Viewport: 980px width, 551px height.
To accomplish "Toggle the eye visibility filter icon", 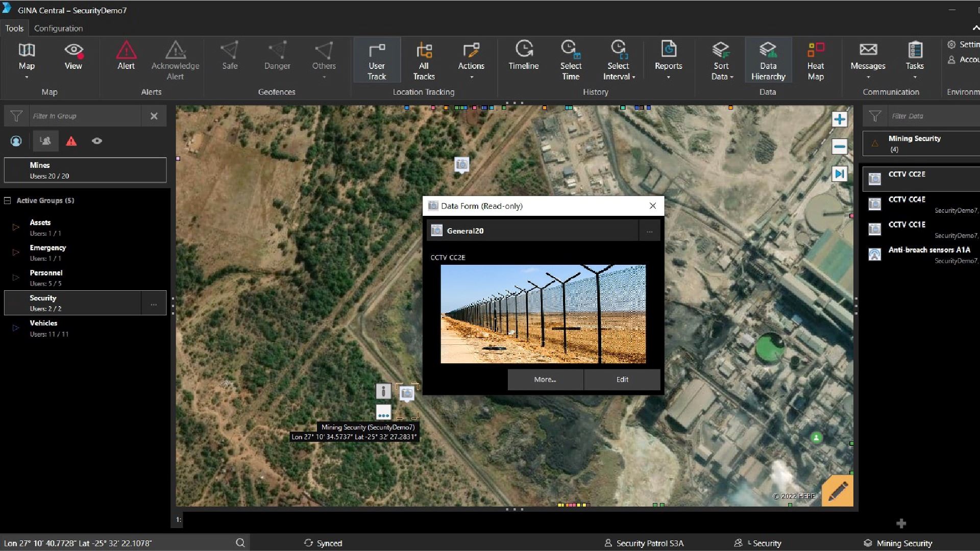I will click(97, 141).
